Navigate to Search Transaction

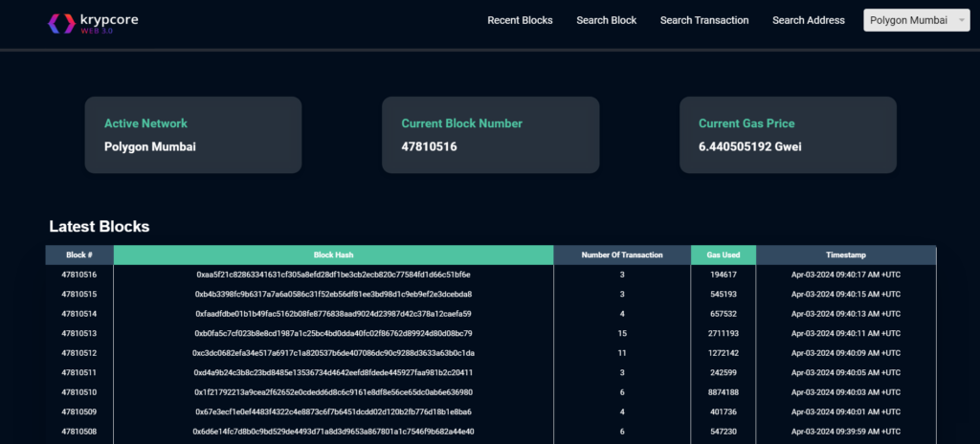(x=704, y=20)
